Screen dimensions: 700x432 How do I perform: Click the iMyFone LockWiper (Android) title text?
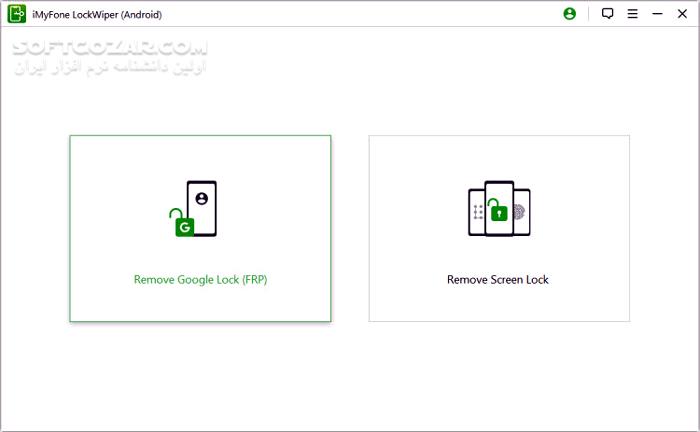[x=97, y=15]
